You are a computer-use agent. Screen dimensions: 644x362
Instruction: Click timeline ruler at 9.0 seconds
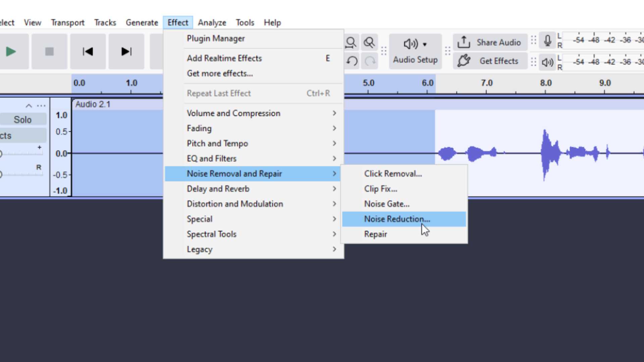click(x=605, y=83)
